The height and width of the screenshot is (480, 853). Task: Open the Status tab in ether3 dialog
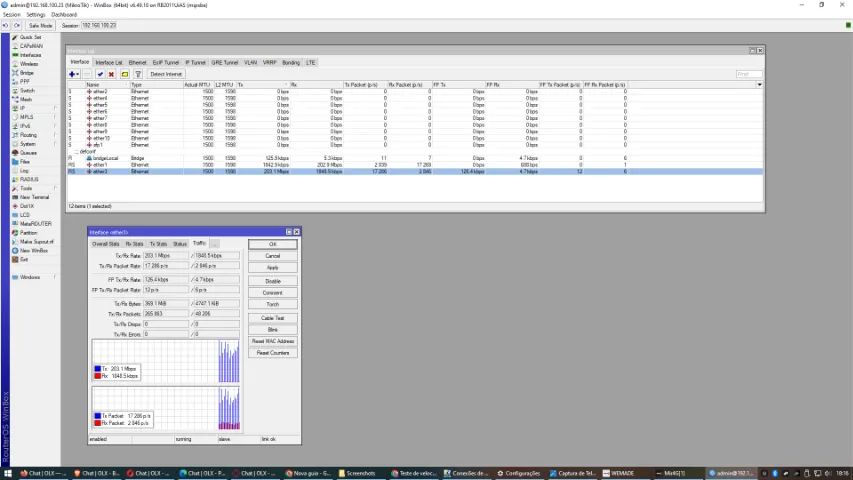point(180,244)
